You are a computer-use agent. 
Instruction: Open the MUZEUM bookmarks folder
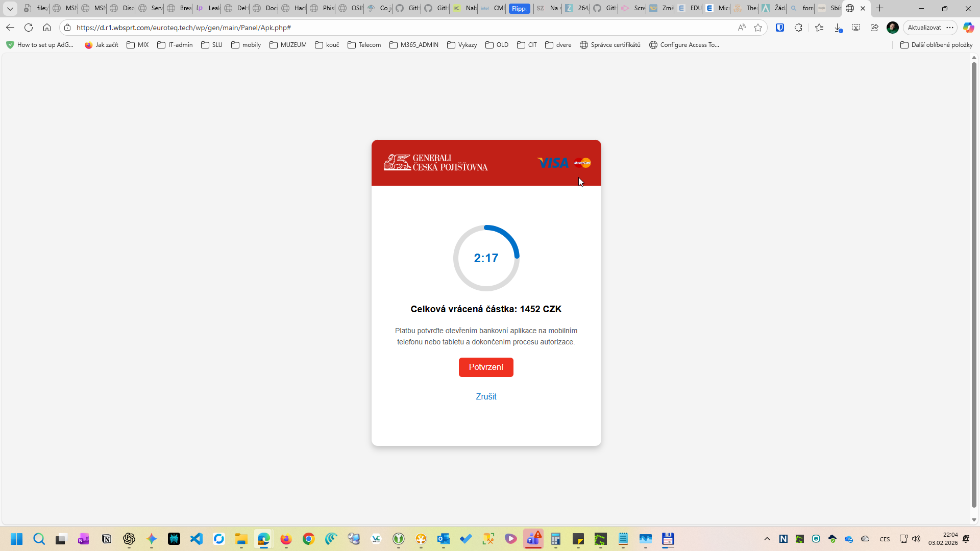pyautogui.click(x=288, y=45)
